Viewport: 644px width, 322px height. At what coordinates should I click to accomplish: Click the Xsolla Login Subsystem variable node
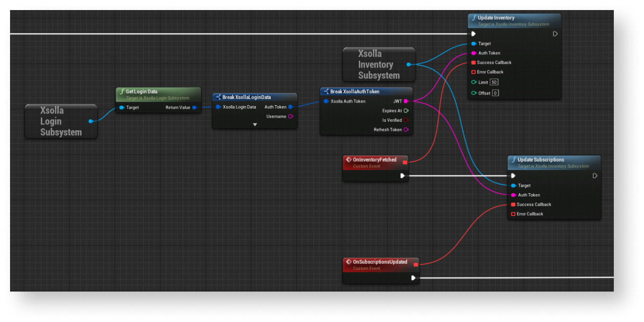pos(60,121)
